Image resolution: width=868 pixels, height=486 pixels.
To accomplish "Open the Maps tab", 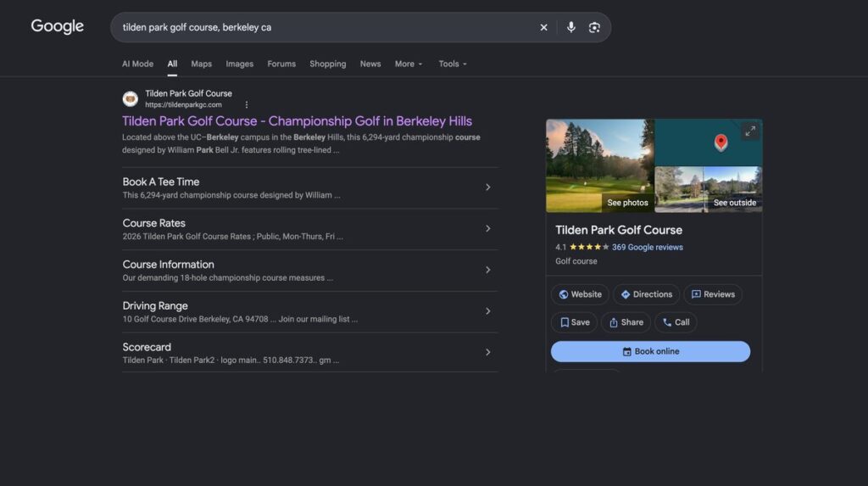I will [x=202, y=64].
